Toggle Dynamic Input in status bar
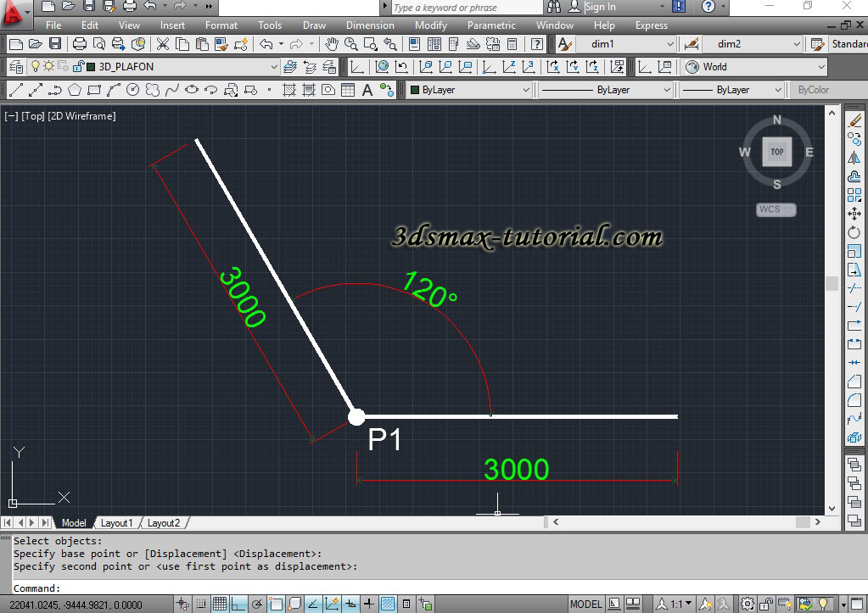 pos(350,604)
